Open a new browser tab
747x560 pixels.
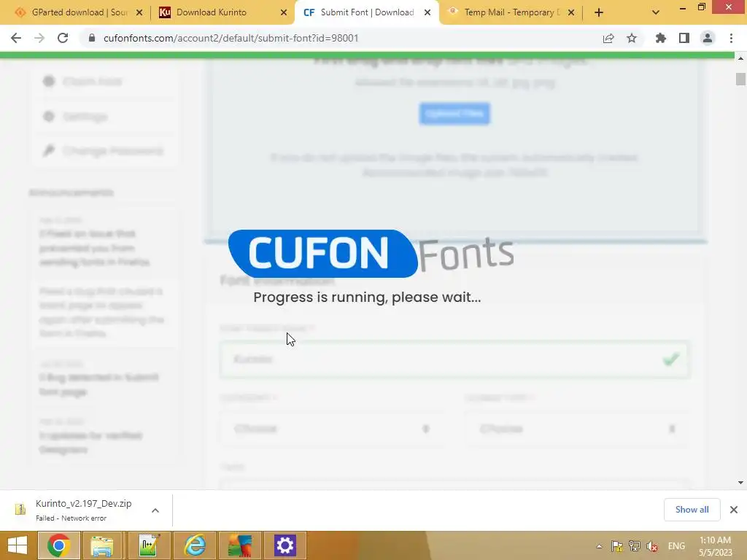[599, 12]
